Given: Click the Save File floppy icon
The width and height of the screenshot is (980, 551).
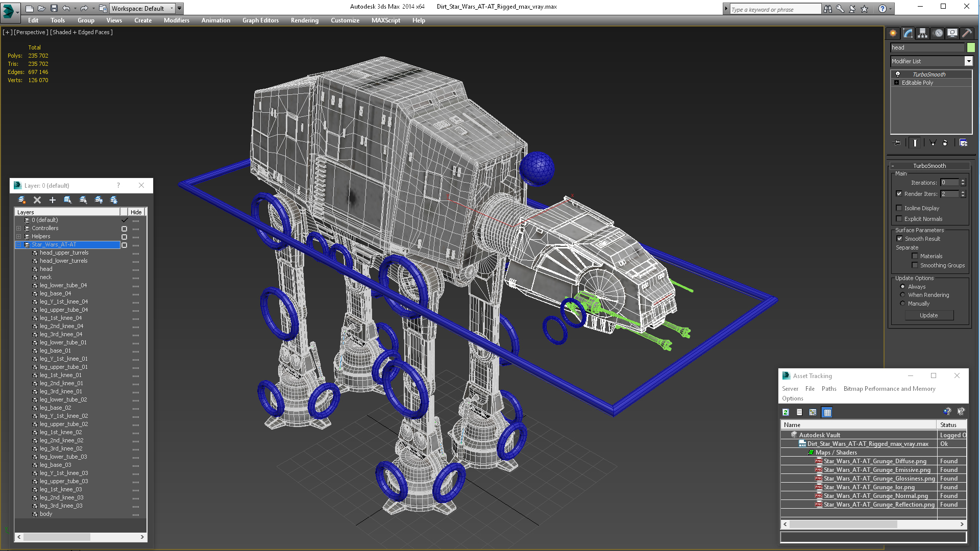Looking at the screenshot, I should pos(54,8).
